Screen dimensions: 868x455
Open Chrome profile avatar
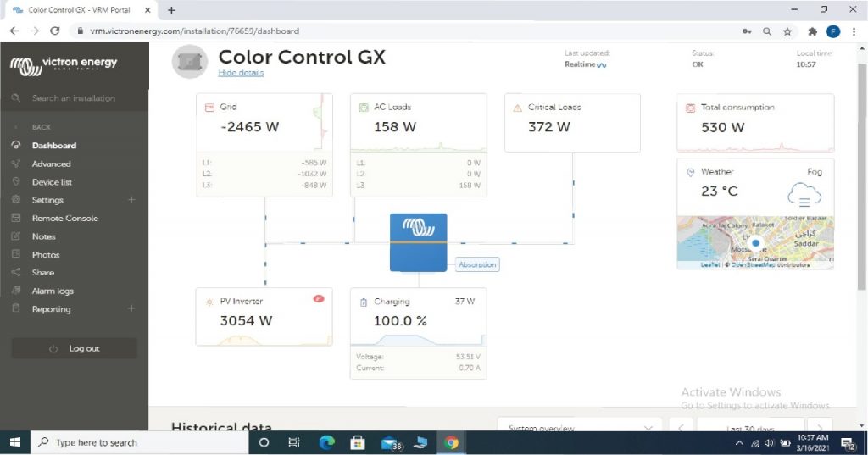click(833, 31)
